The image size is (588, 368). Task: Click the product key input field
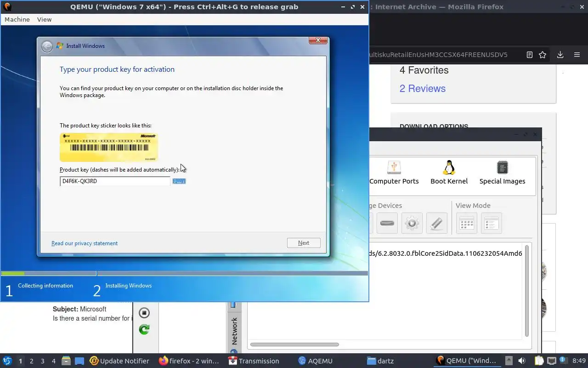pos(115,181)
